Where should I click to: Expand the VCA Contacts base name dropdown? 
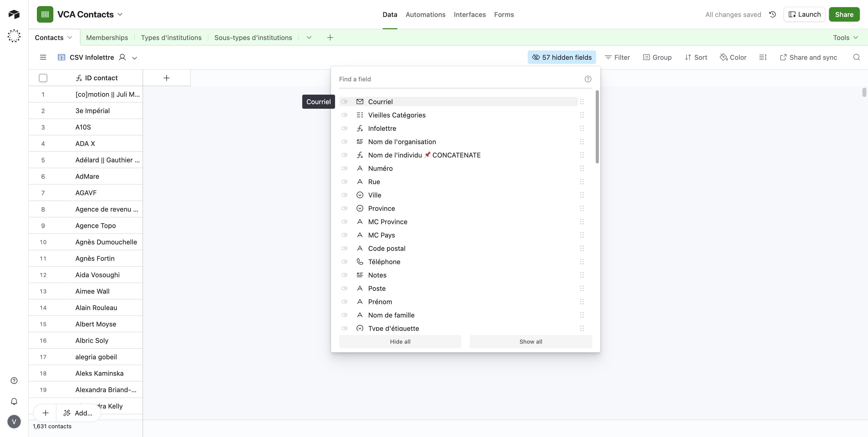[120, 15]
